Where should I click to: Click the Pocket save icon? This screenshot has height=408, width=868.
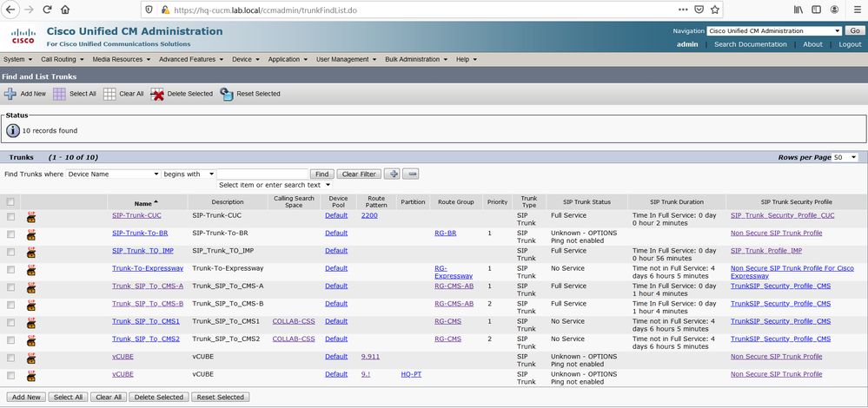coord(699,10)
